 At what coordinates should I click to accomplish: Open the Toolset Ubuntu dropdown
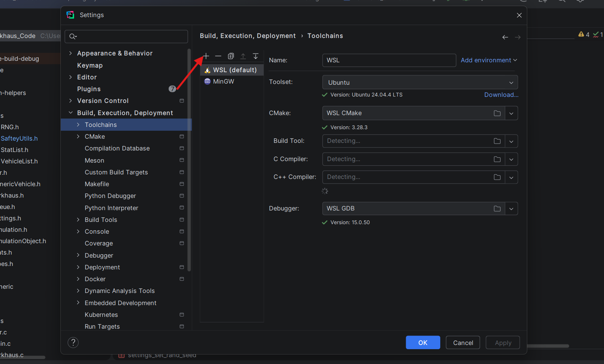pos(420,82)
